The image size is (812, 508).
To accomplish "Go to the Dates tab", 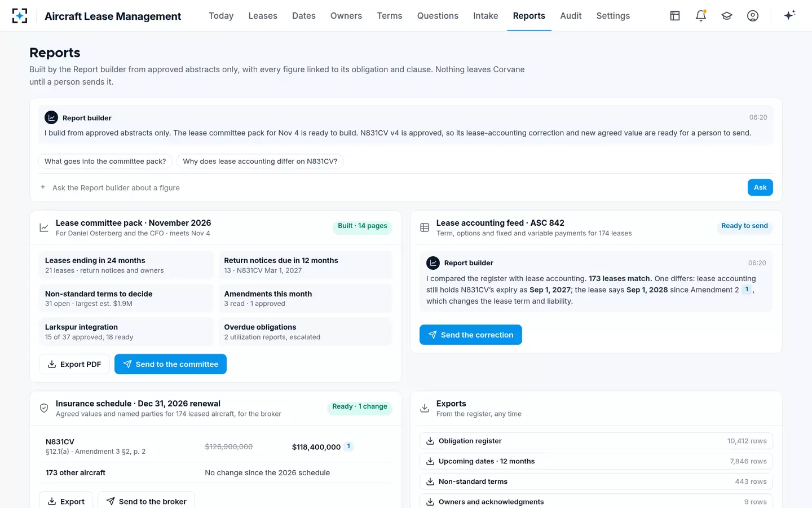I will [304, 16].
